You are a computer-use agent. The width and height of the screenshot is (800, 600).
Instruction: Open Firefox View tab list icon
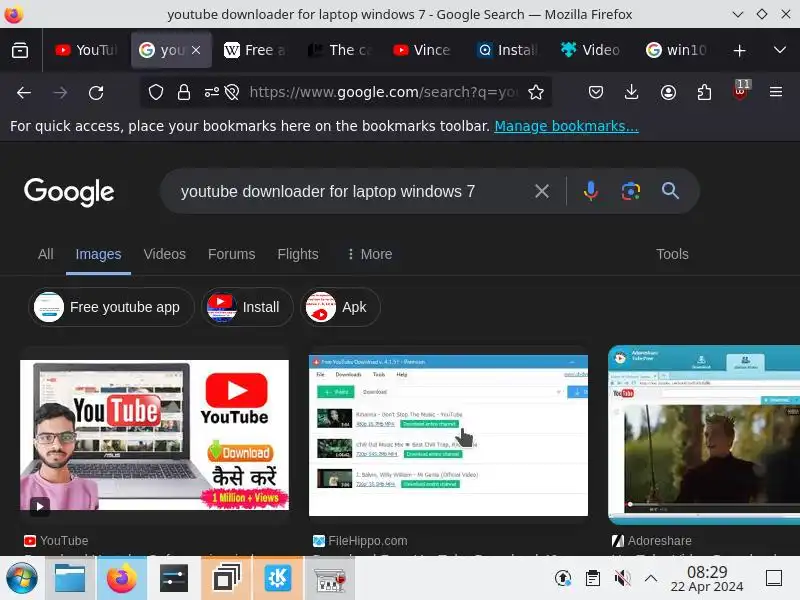point(20,50)
